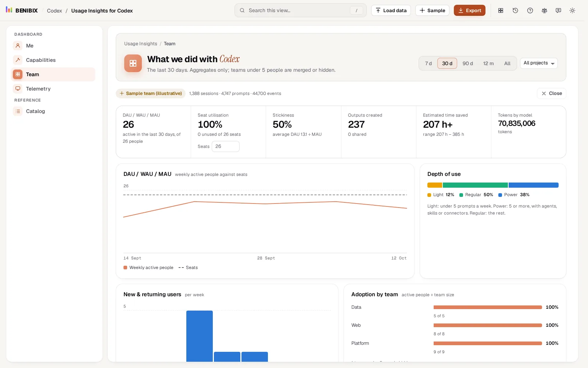
Task: Click the green Regular segment of depth bar
Action: pyautogui.click(x=475, y=185)
